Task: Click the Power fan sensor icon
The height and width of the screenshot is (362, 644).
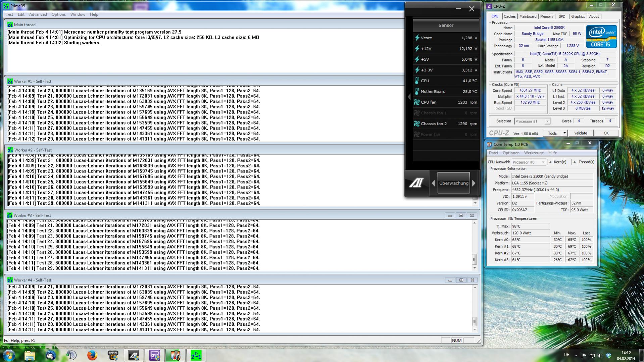Action: pos(417,135)
